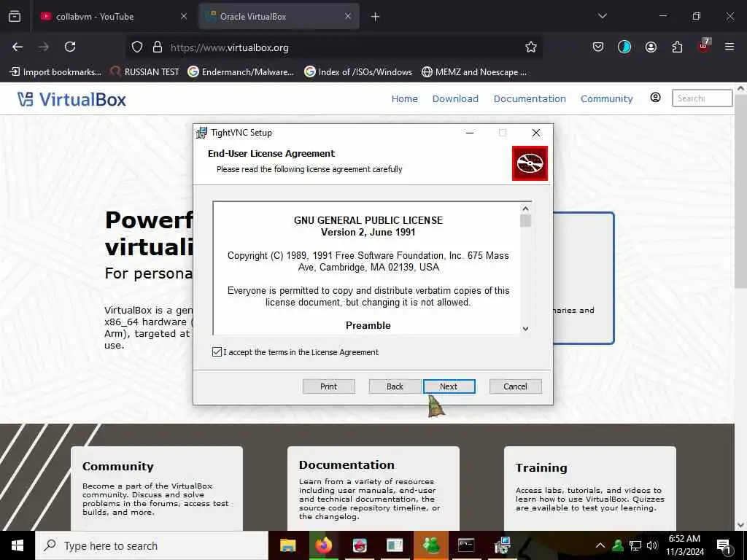Screen dimensions: 747x560
Task: Open network status in system tray
Action: click(635, 545)
